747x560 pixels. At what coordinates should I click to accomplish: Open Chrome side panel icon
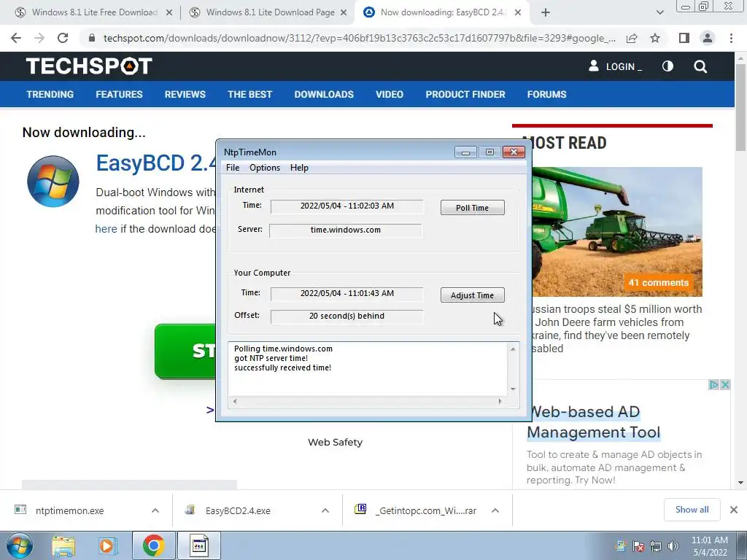coord(684,38)
